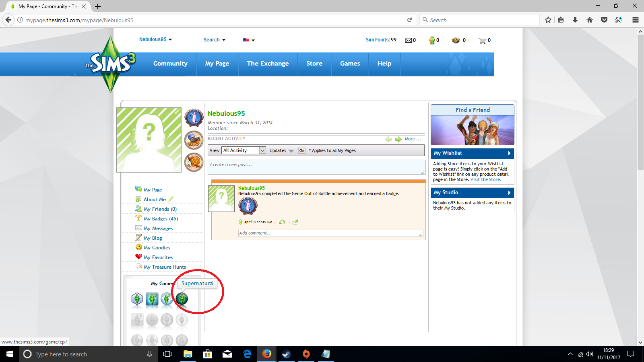
Task: Click the Create a new post field
Action: [x=316, y=167]
